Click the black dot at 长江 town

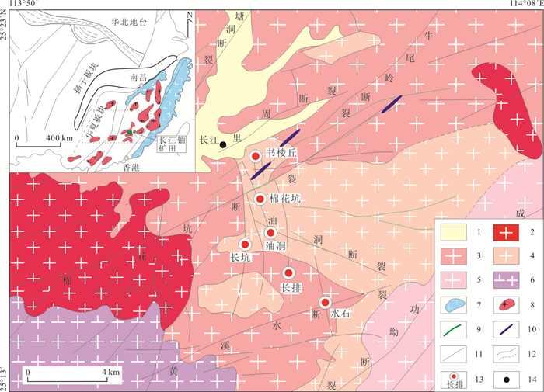click(223, 144)
